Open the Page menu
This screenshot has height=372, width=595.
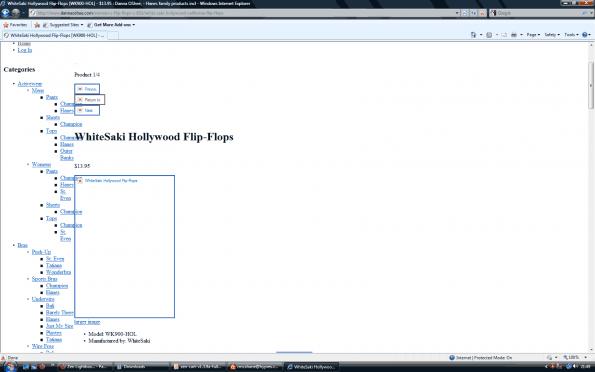pos(533,35)
